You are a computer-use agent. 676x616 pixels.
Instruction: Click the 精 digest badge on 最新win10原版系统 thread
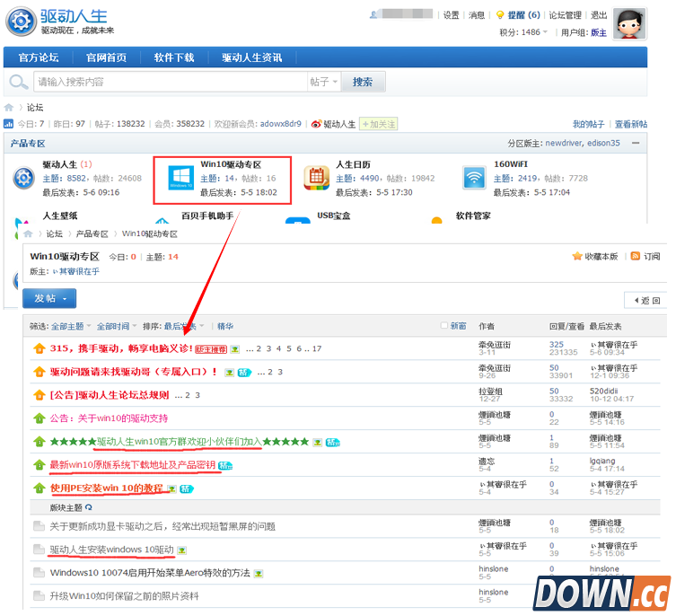coord(225,465)
